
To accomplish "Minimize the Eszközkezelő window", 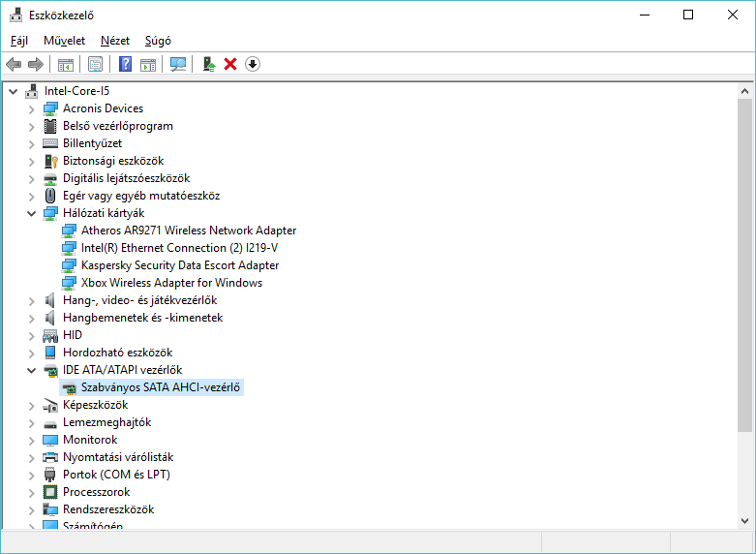I will click(645, 15).
